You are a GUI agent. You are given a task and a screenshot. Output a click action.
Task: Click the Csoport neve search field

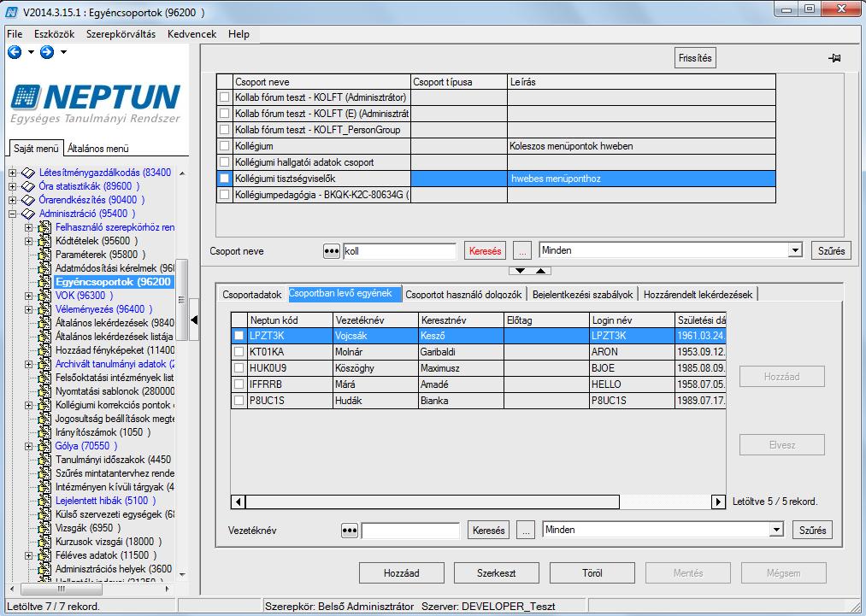pyautogui.click(x=399, y=251)
